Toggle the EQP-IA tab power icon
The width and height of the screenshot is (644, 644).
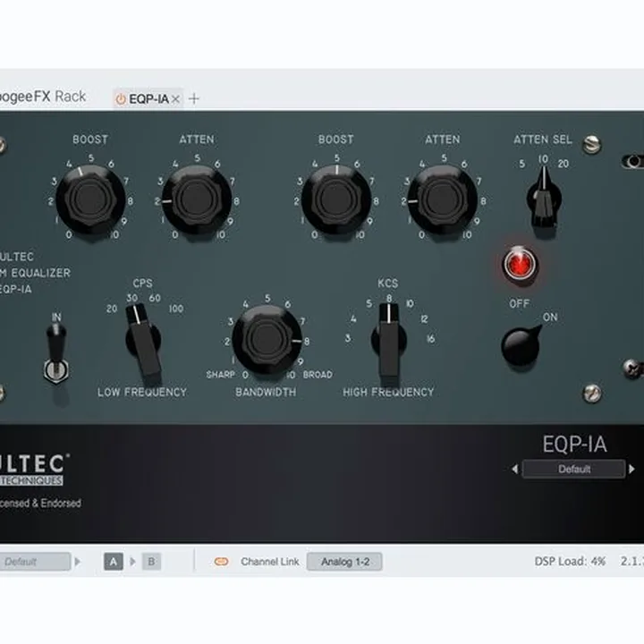click(x=121, y=99)
